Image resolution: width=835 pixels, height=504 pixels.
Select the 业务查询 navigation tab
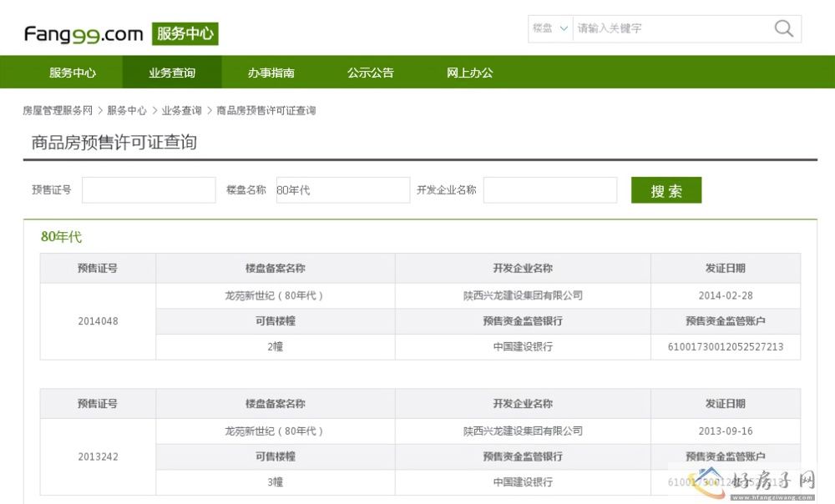(172, 73)
